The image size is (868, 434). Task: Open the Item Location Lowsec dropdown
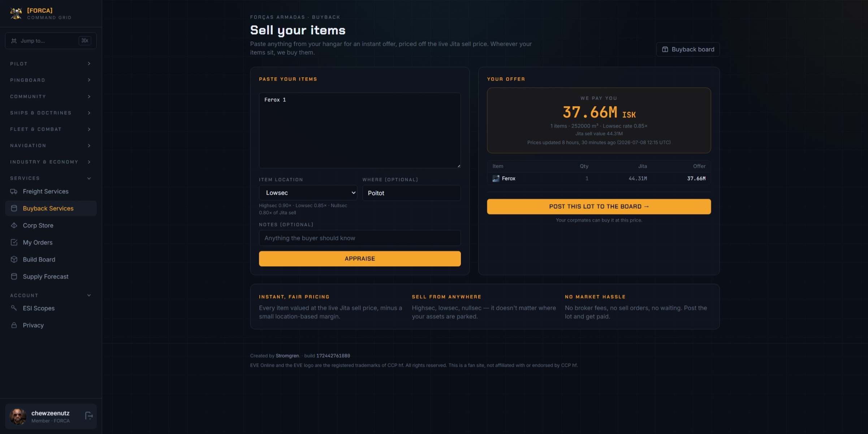308,193
